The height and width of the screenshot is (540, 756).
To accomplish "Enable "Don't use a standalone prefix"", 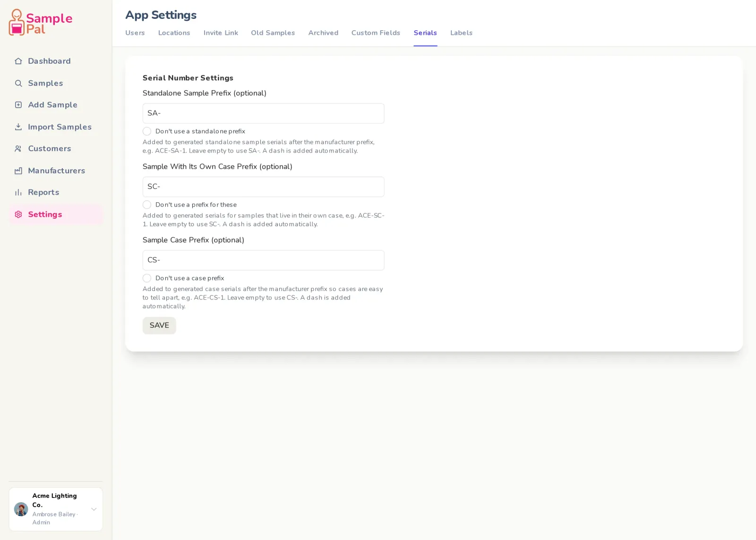I will [x=147, y=131].
